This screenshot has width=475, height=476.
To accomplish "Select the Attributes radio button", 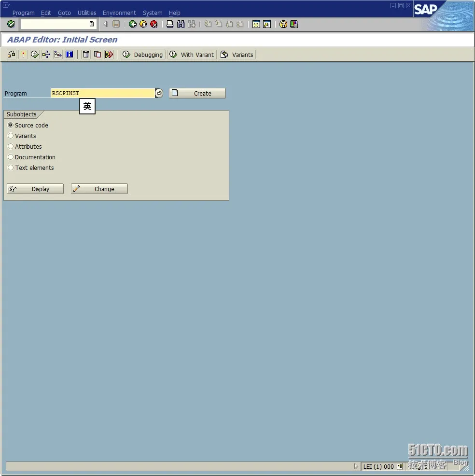I will 11,146.
